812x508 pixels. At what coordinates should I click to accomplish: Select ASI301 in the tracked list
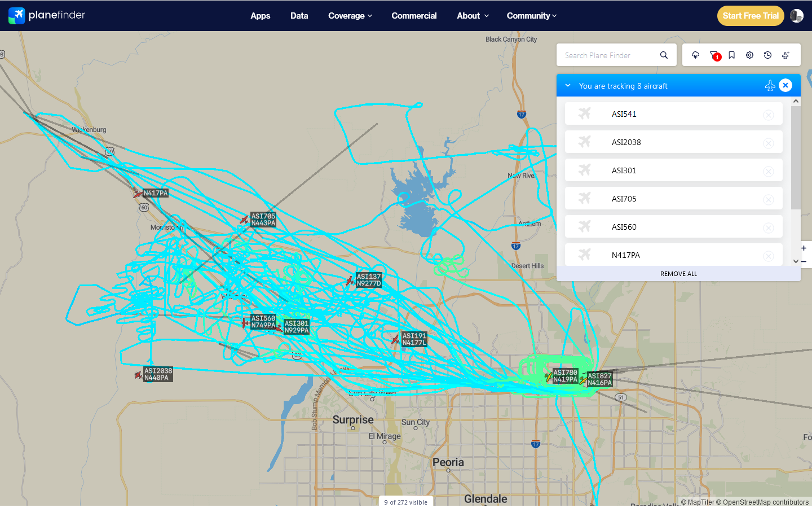tap(674, 170)
